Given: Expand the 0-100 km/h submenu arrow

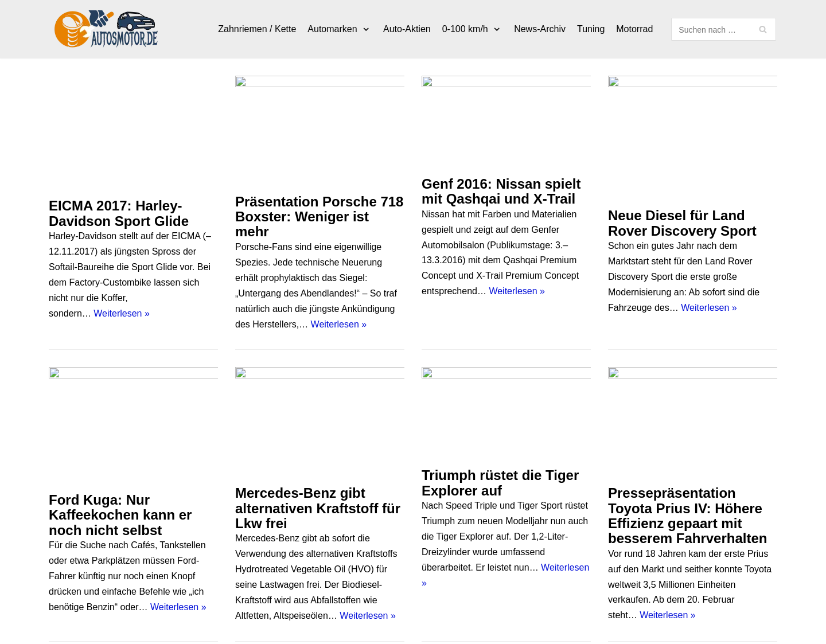Looking at the screenshot, I should click(497, 29).
